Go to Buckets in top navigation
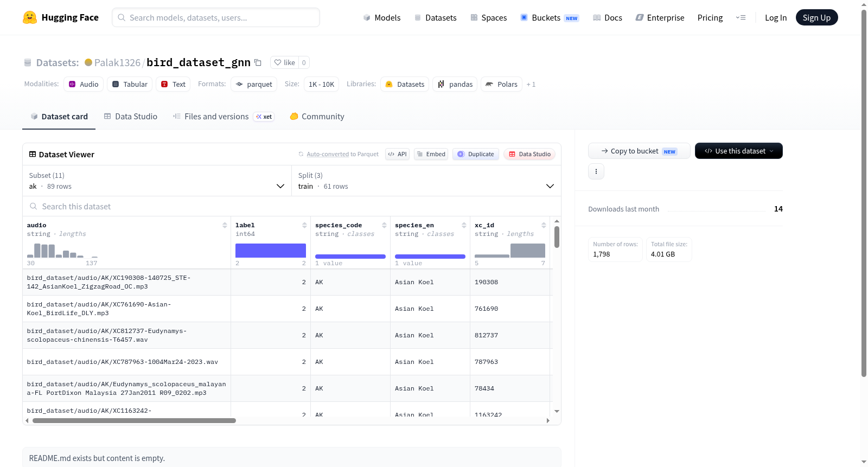 (550, 17)
